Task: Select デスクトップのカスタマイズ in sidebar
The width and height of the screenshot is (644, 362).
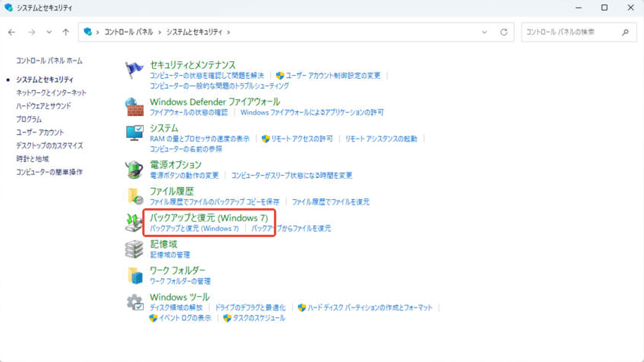Action: pos(49,145)
